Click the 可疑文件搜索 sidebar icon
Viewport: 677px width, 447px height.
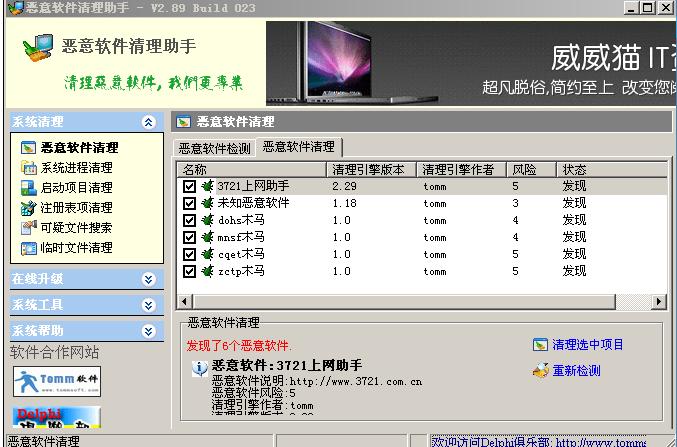coord(28,228)
